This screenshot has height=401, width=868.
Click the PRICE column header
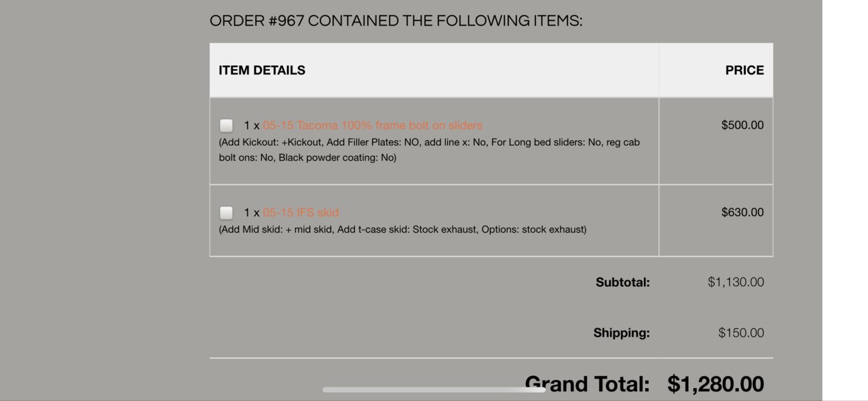[x=744, y=71]
